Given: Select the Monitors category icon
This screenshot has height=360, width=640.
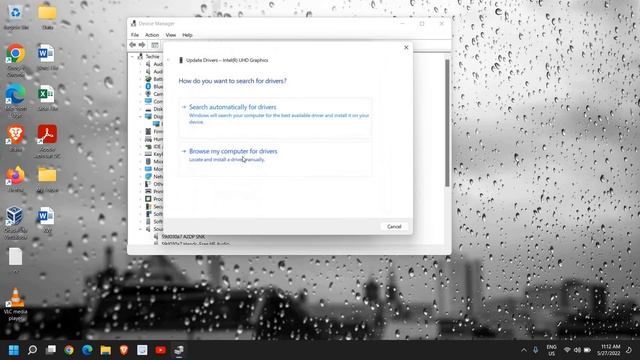Looking at the screenshot, I should point(148,169).
